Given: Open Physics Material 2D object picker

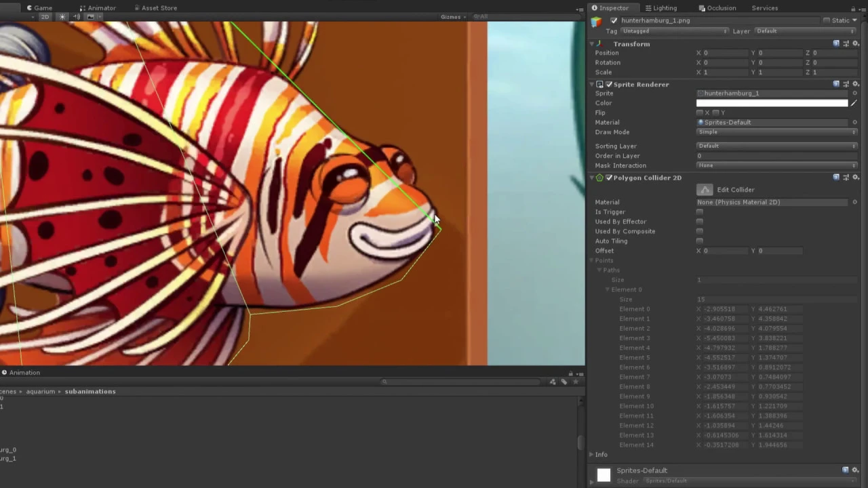Looking at the screenshot, I should click(854, 202).
